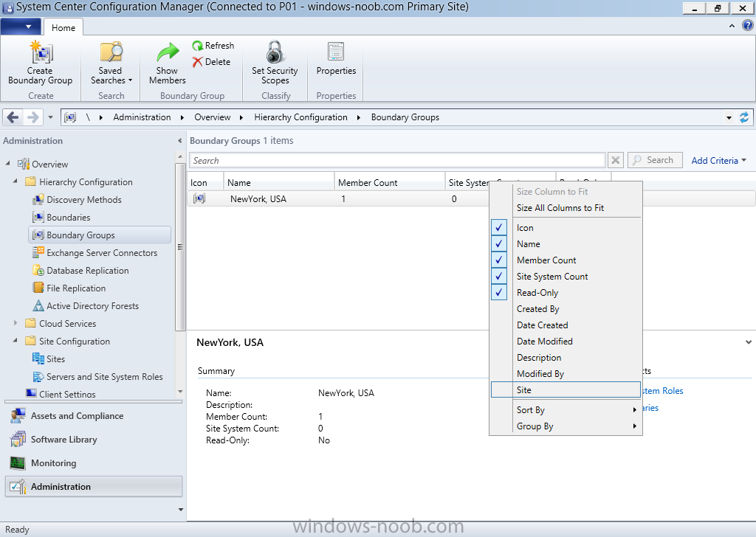Screen dimensions: 756x537
Task: Collapse the Overview tree node
Action: click(x=7, y=164)
